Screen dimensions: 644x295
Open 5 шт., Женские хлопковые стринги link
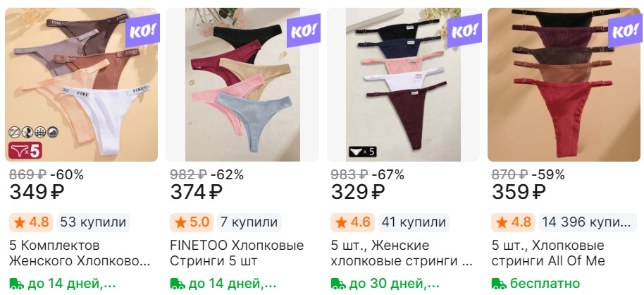click(402, 253)
